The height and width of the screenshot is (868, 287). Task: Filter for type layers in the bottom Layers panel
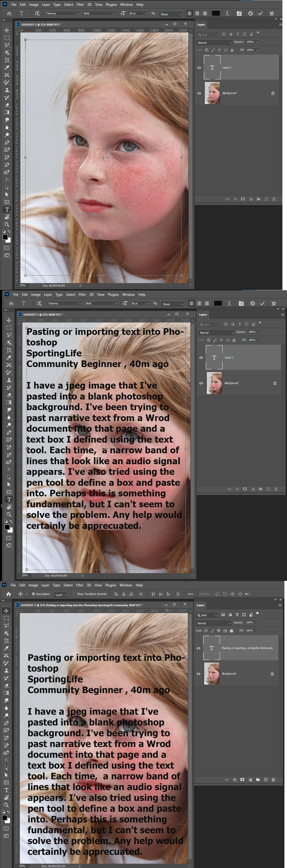tap(237, 614)
